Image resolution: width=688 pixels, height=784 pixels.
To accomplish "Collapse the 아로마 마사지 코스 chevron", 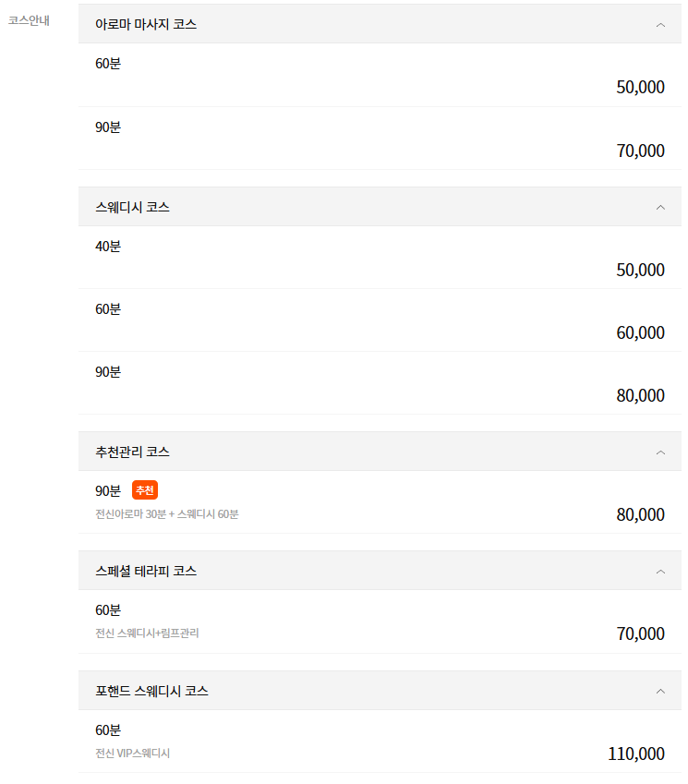I will pyautogui.click(x=660, y=25).
